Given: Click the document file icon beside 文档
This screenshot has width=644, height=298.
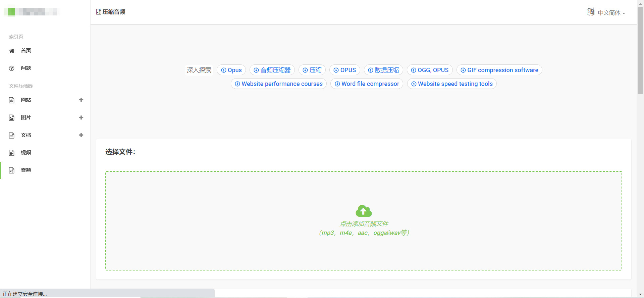Looking at the screenshot, I should (12, 135).
